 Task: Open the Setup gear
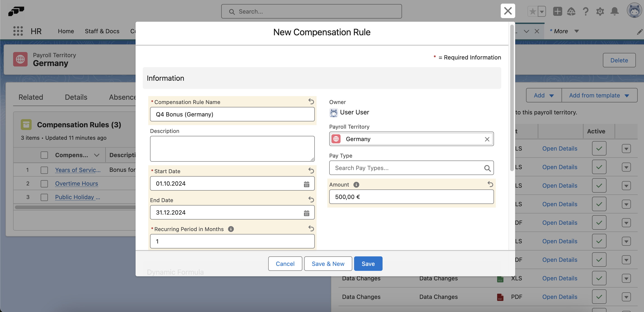click(x=600, y=11)
